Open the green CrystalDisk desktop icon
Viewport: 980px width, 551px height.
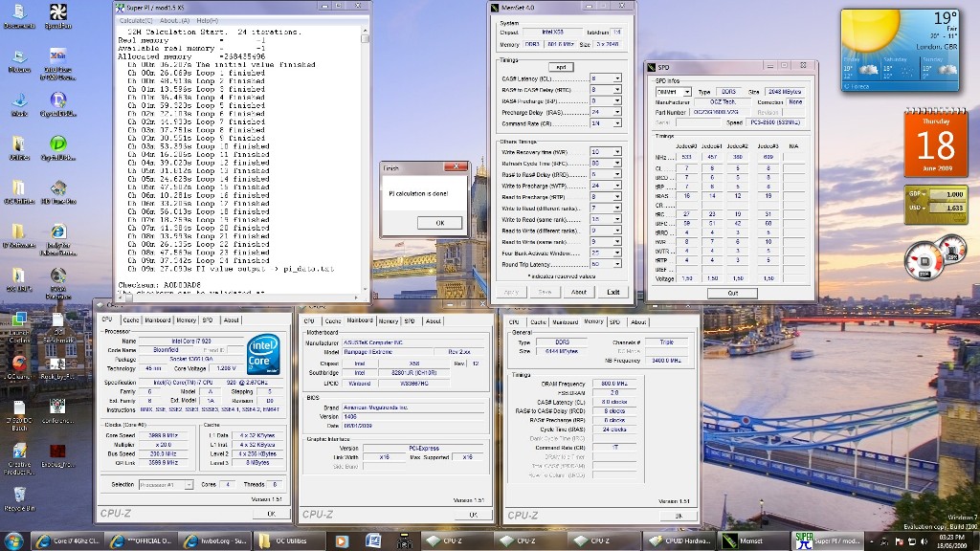tap(58, 147)
